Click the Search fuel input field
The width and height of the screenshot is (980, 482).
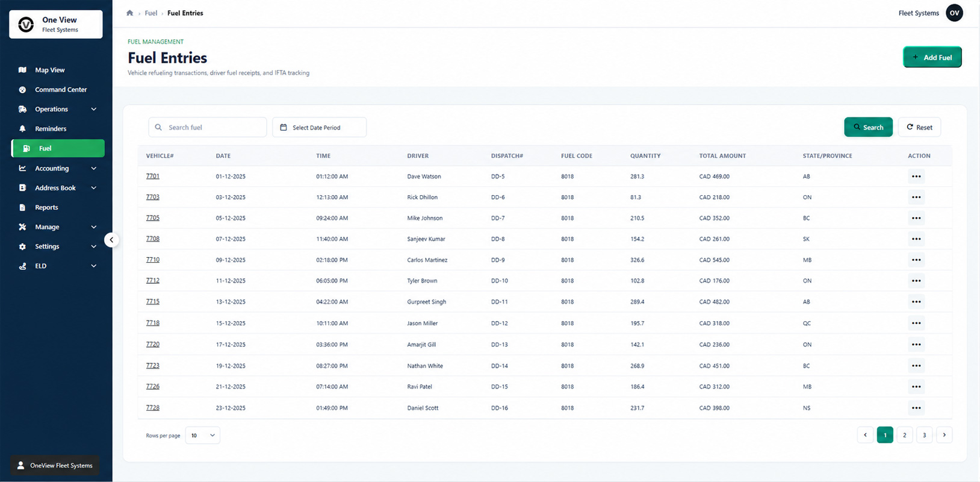(x=207, y=127)
